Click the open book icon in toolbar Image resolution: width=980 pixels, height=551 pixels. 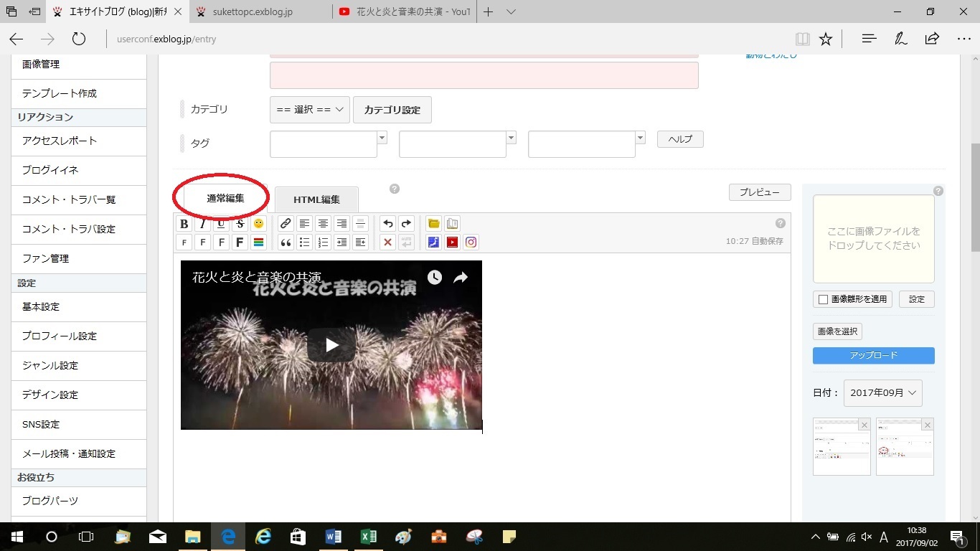452,224
